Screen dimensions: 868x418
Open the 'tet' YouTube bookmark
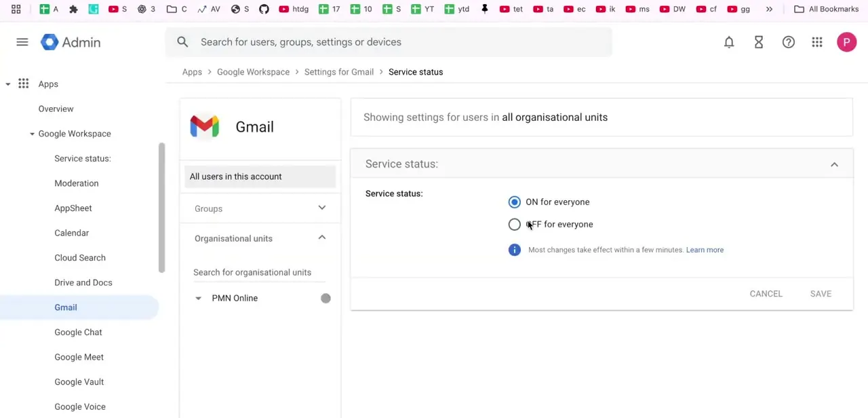(x=511, y=9)
